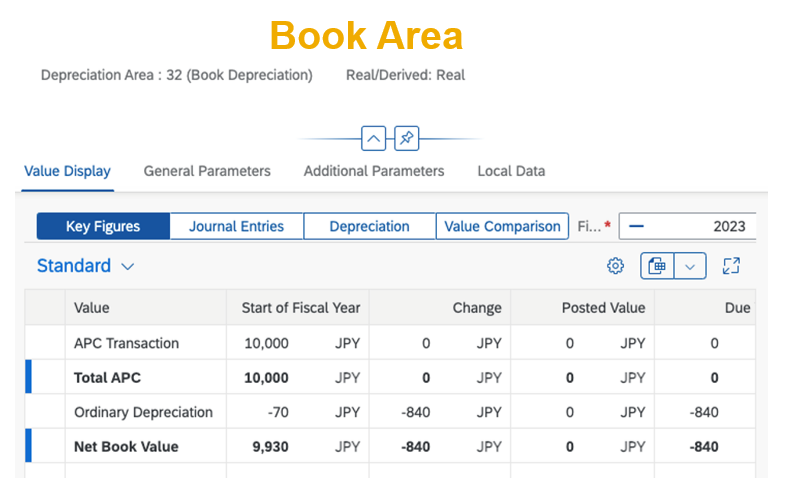The image size is (803, 478).
Task: Expand the Standard view variant chevron
Action: 128,266
